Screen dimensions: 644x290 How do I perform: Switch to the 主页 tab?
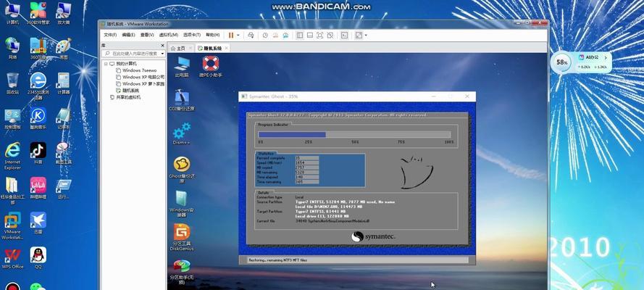pos(178,48)
